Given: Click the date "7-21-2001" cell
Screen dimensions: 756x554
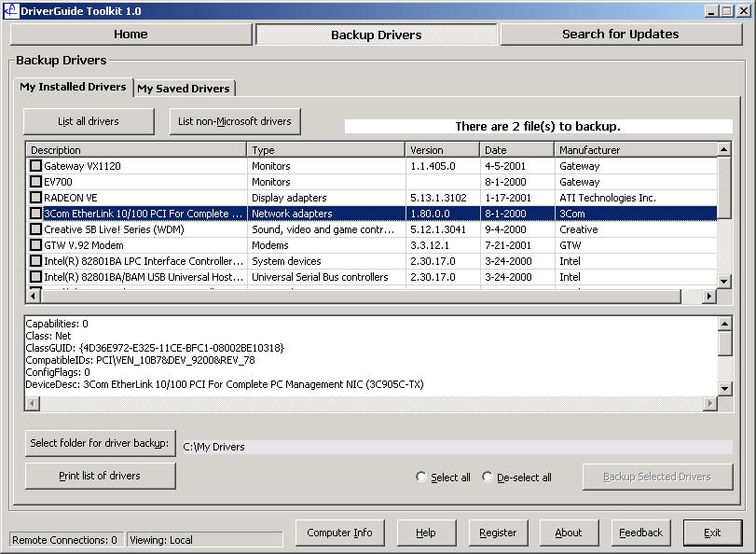Looking at the screenshot, I should (517, 245).
